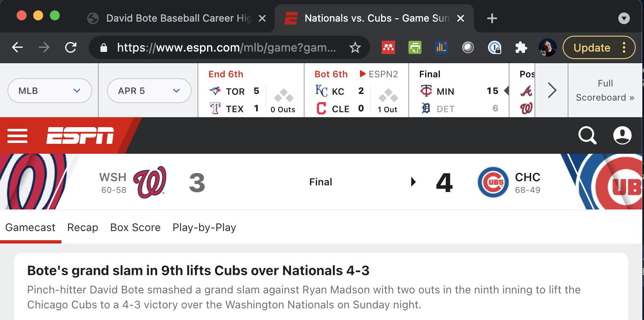644x320 pixels.
Task: Click the Chrome Update button
Action: click(x=592, y=48)
